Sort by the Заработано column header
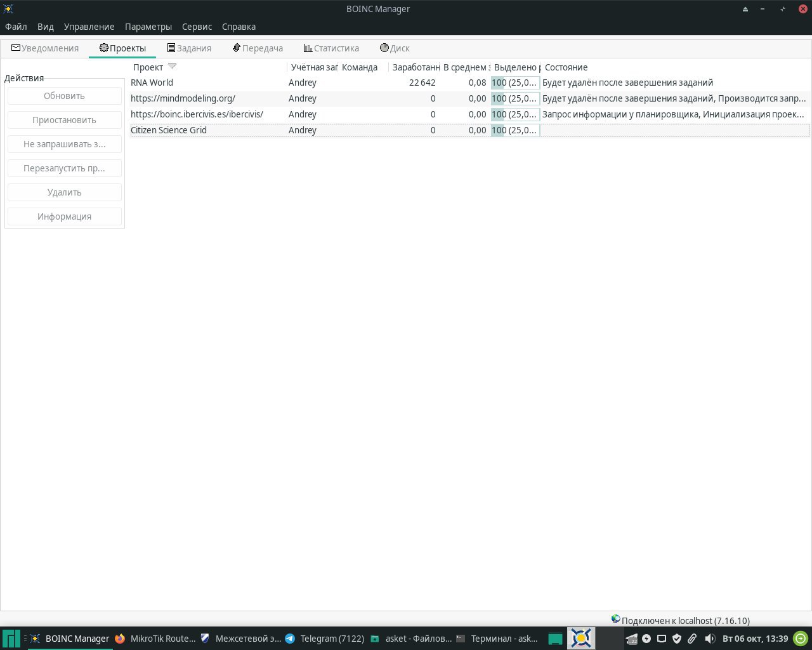 414,67
